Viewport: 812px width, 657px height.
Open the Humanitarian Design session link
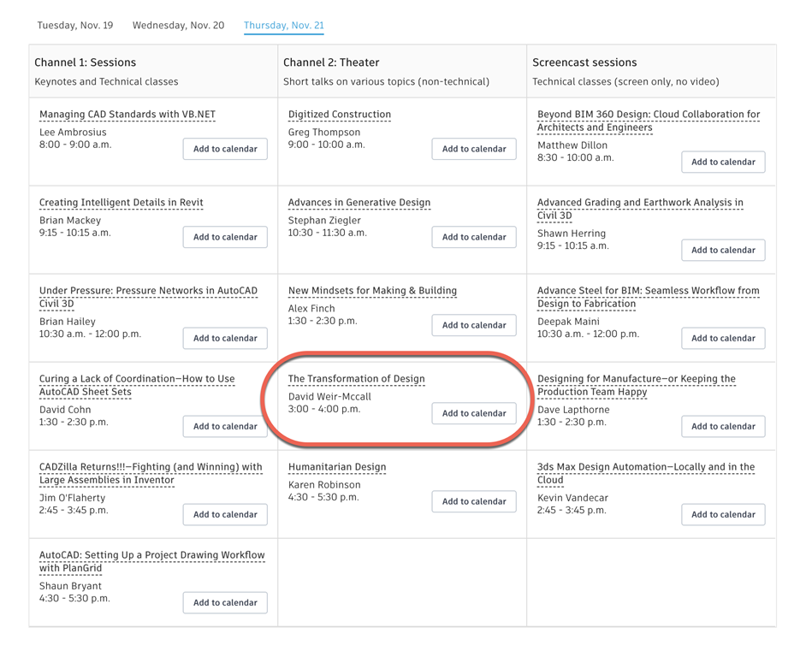coord(337,467)
